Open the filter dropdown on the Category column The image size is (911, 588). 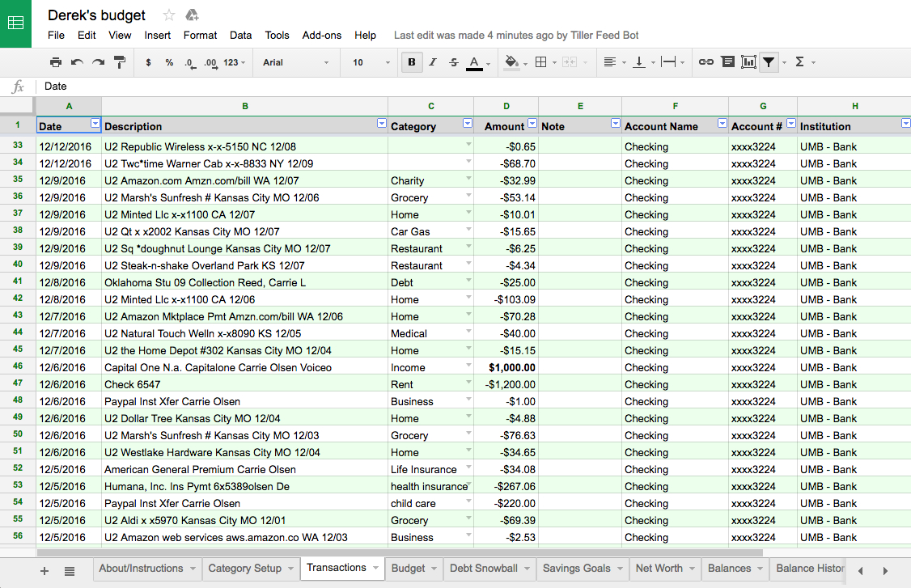(x=467, y=123)
